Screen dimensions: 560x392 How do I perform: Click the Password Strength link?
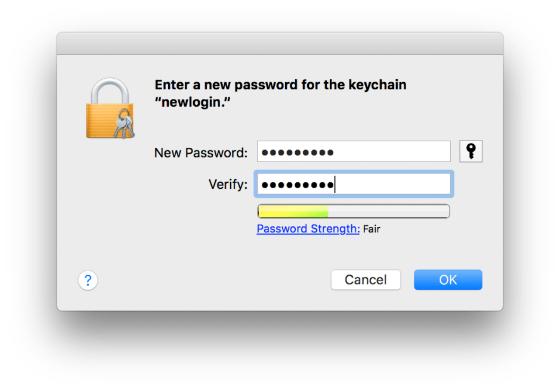pyautogui.click(x=307, y=229)
